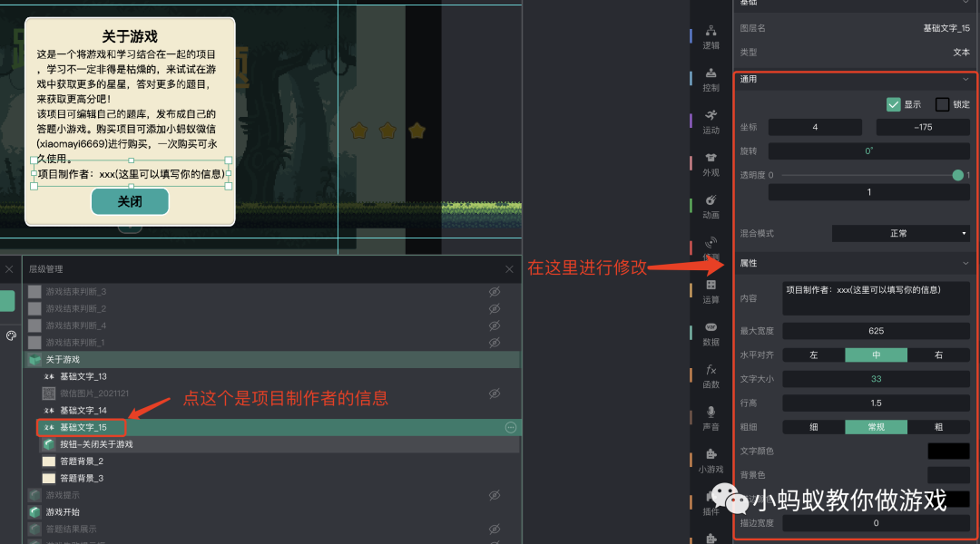Click the X coordinate field showing 4
Viewport: 980px width, 544px height.
click(x=815, y=128)
